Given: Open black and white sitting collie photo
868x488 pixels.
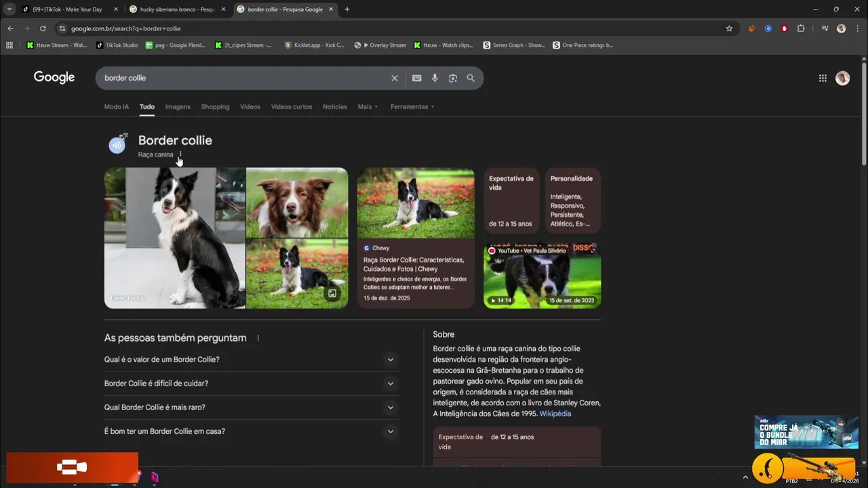Looking at the screenshot, I should click(174, 238).
